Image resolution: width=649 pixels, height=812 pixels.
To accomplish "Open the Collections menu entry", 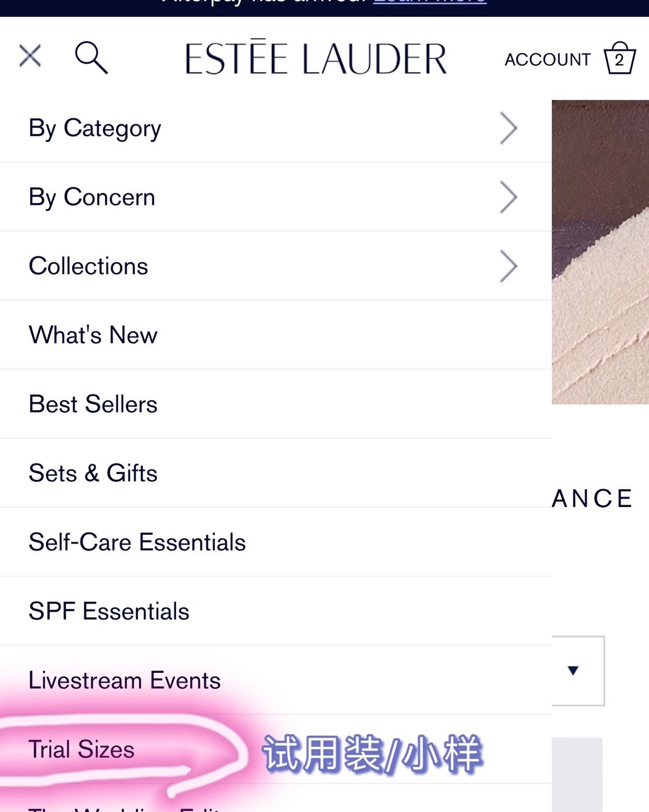I will pyautogui.click(x=89, y=266).
